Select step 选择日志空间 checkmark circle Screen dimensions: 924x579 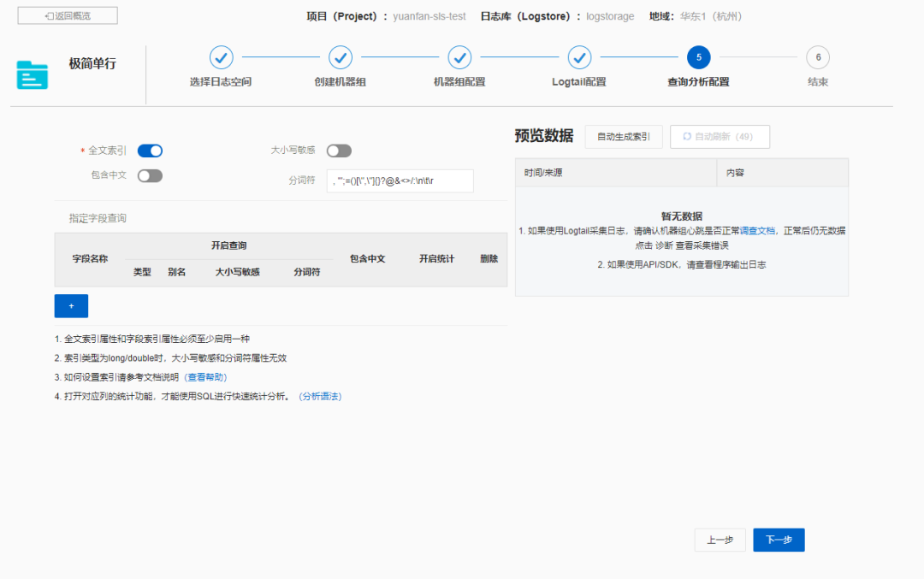221,57
